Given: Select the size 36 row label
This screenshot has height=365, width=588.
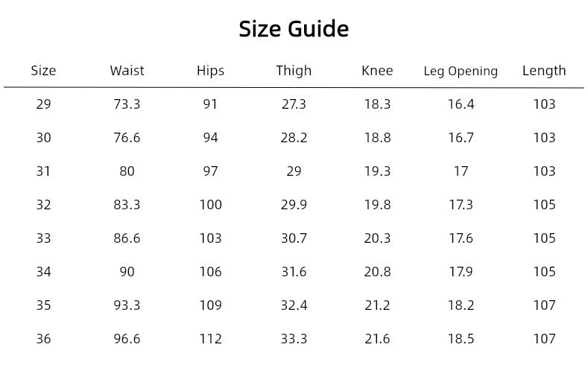Looking at the screenshot, I should click(43, 339).
